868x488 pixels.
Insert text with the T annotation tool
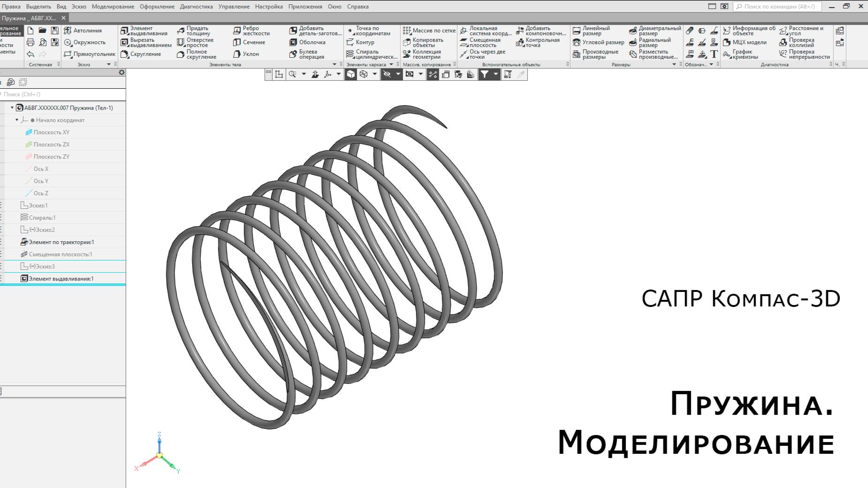(x=714, y=54)
